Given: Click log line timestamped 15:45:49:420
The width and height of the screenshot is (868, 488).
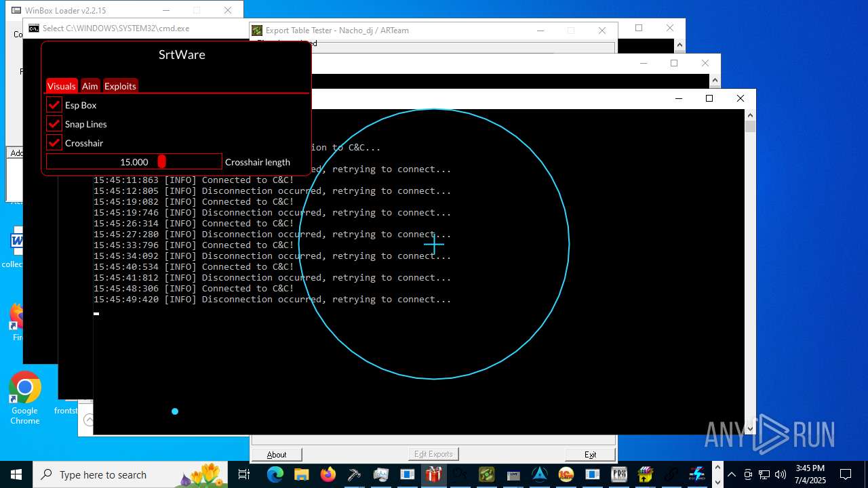Looking at the screenshot, I should pos(273,299).
